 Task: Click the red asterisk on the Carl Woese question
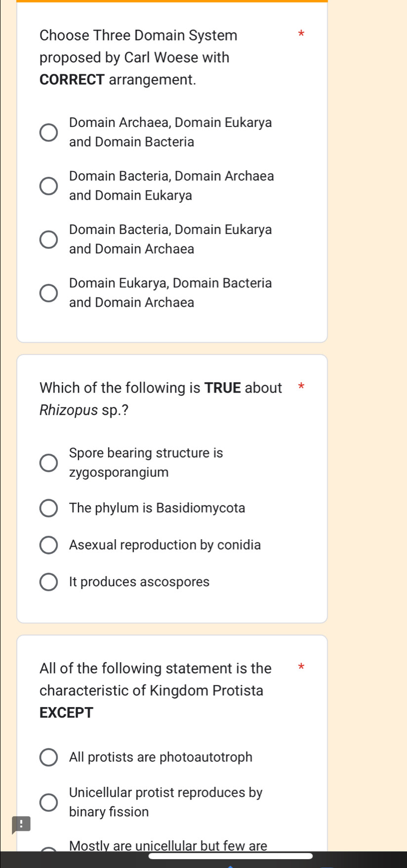click(301, 34)
